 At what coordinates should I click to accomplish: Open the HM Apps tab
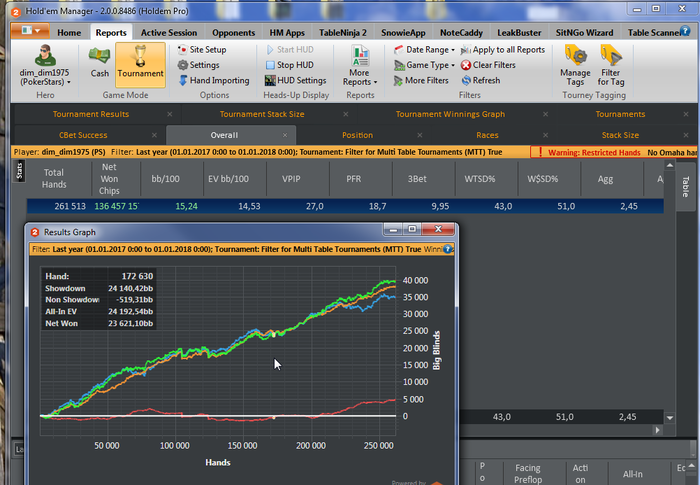(x=287, y=33)
